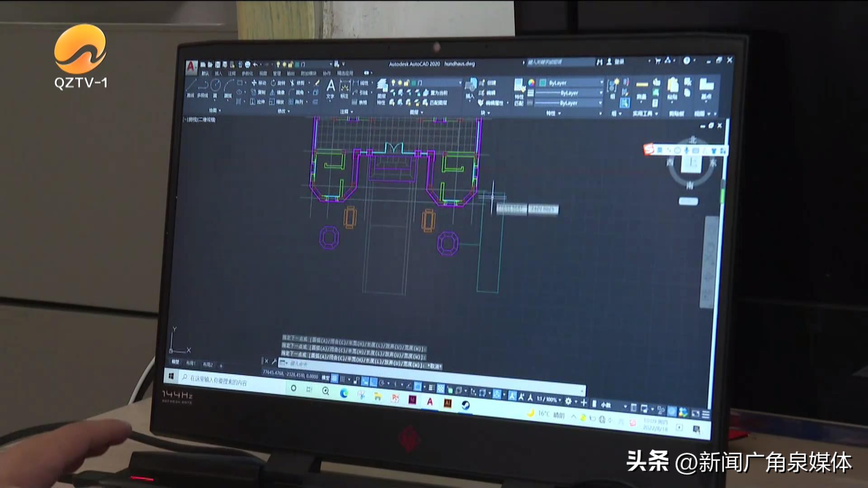
Task: Select the Circle (圆) drawing tool
Action: (x=216, y=85)
